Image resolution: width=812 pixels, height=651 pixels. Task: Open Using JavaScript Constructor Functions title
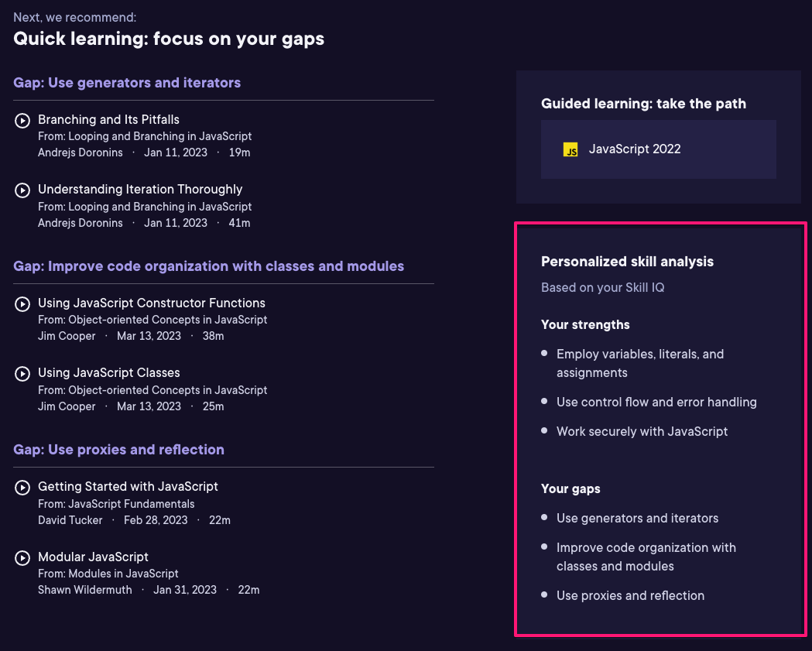click(151, 303)
